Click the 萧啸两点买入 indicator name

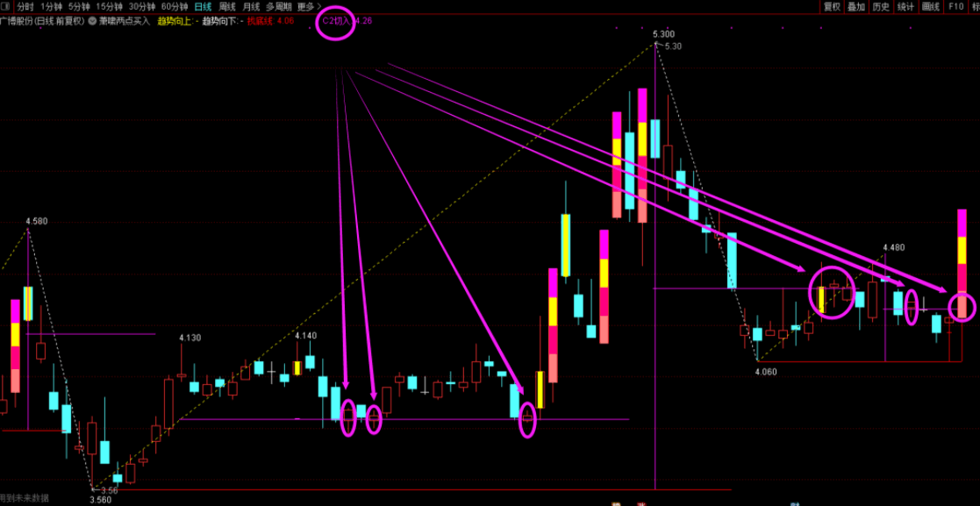tap(125, 21)
